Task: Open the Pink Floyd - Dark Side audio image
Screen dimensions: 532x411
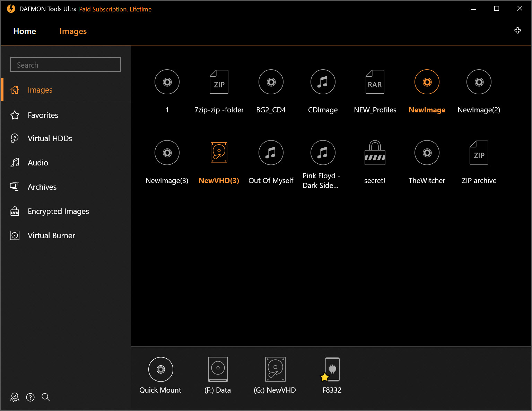Action: coord(323,153)
